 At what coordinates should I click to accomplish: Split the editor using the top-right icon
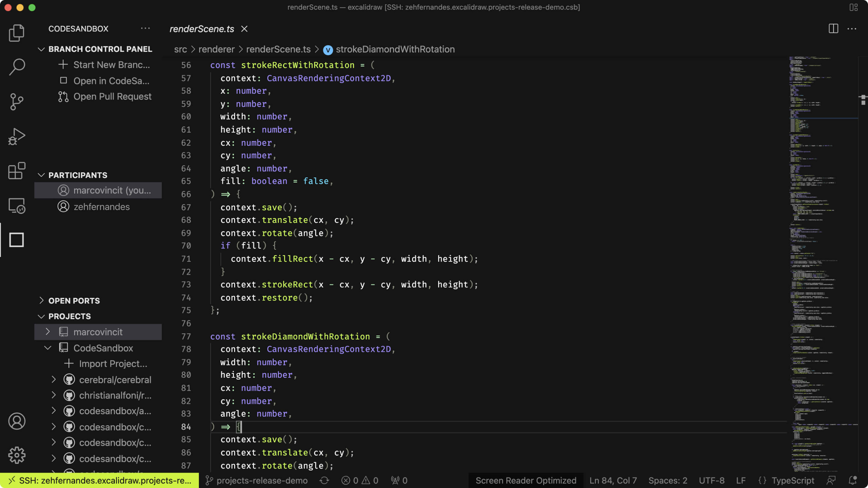point(833,29)
